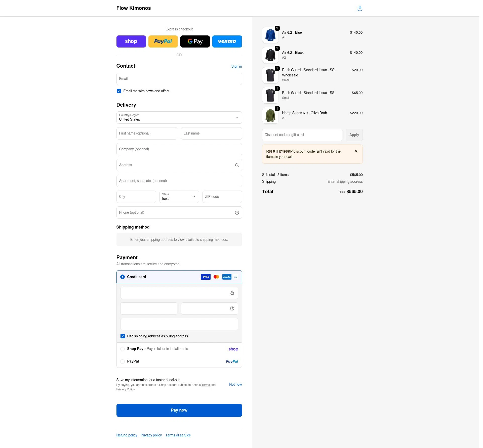Image resolution: width=483 pixels, height=448 pixels.
Task: Expand the State dropdown showing Iowa
Action: click(x=179, y=197)
